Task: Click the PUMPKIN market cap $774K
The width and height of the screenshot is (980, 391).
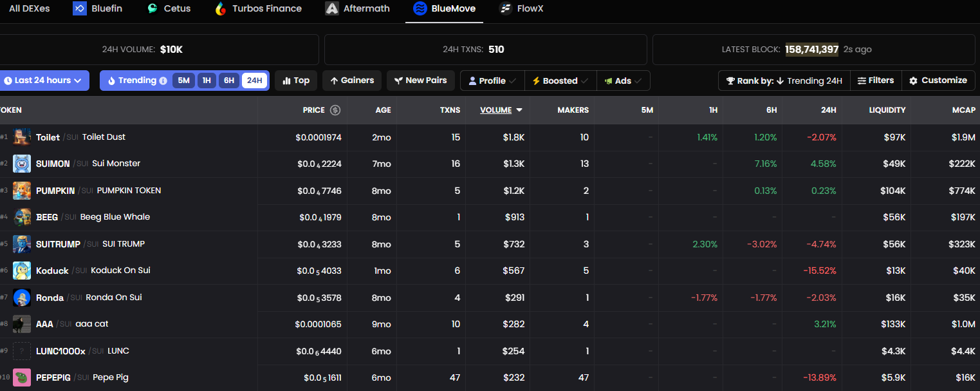Action: (x=962, y=191)
